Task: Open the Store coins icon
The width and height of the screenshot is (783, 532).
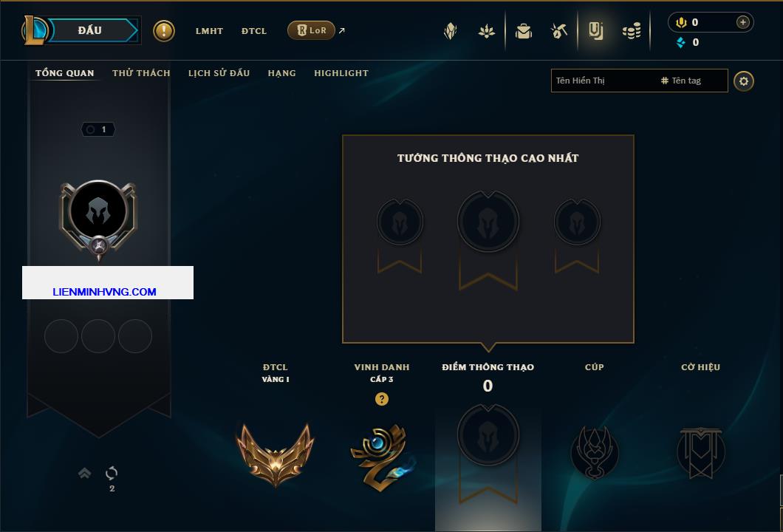Action: pyautogui.click(x=632, y=31)
